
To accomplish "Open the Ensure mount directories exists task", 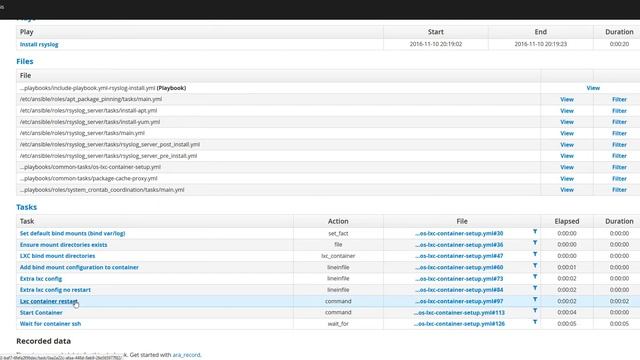I will click(63, 244).
